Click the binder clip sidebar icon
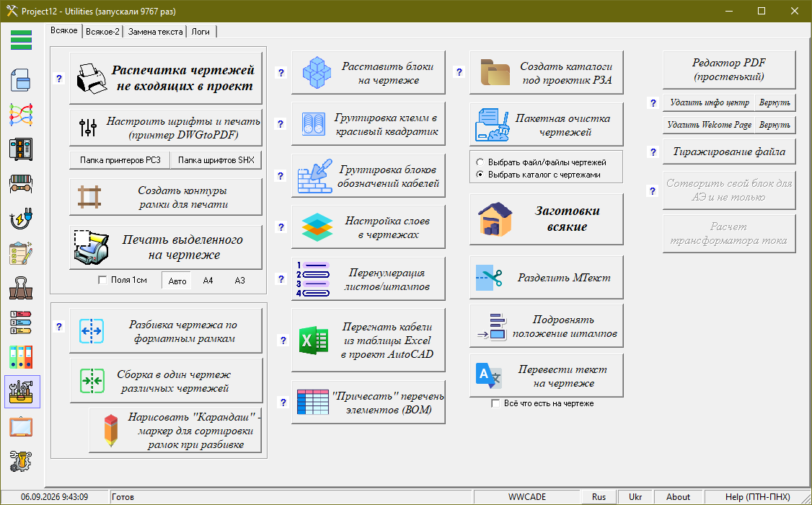The image size is (812, 505). [x=21, y=287]
